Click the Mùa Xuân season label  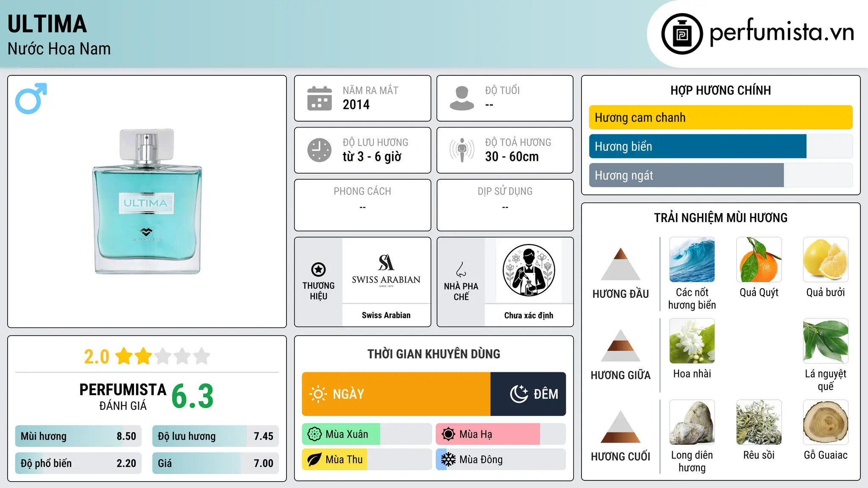[347, 434]
